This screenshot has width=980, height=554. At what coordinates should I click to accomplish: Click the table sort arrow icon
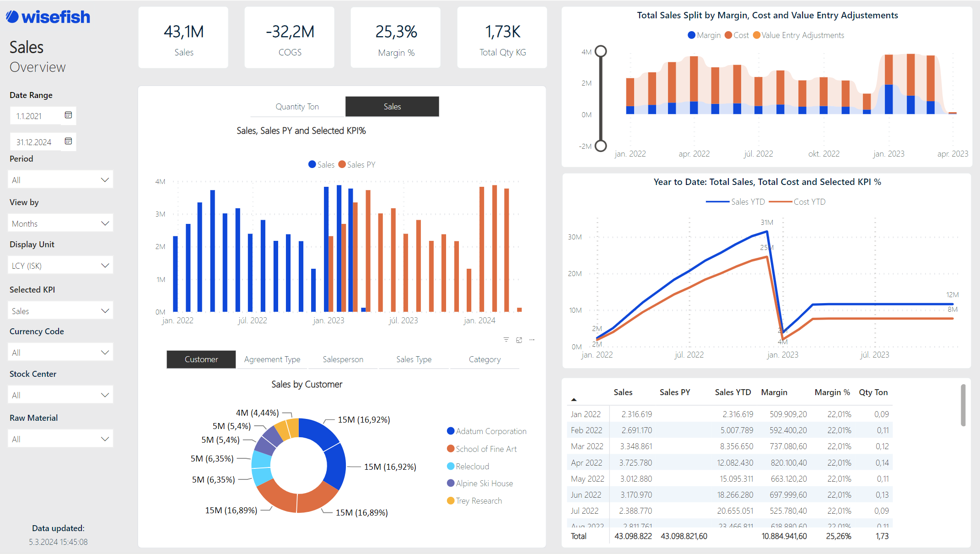pyautogui.click(x=574, y=400)
